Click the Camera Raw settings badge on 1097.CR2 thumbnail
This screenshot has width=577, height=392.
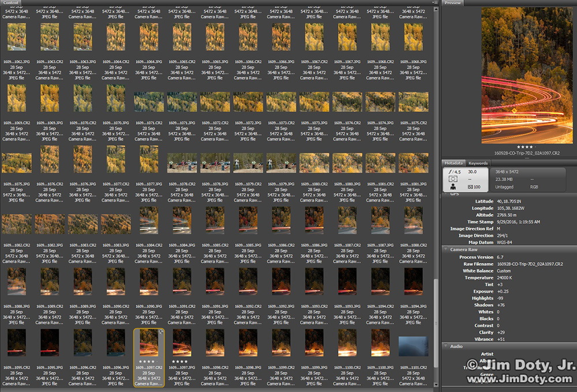pos(161,332)
